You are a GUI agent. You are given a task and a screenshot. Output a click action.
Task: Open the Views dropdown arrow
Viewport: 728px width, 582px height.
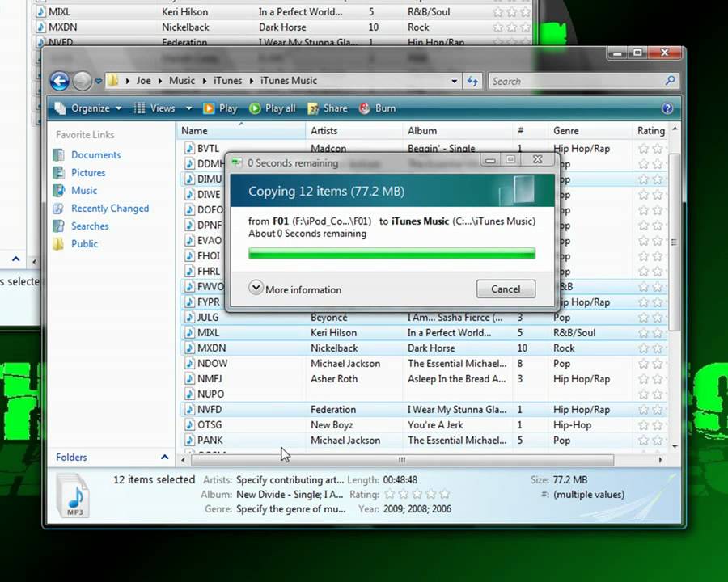pos(189,108)
